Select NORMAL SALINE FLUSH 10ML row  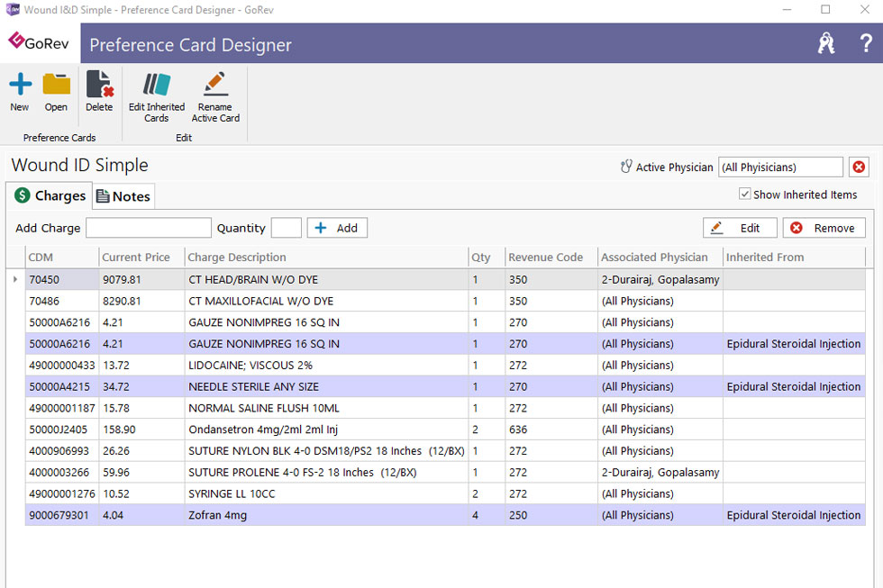click(445, 408)
